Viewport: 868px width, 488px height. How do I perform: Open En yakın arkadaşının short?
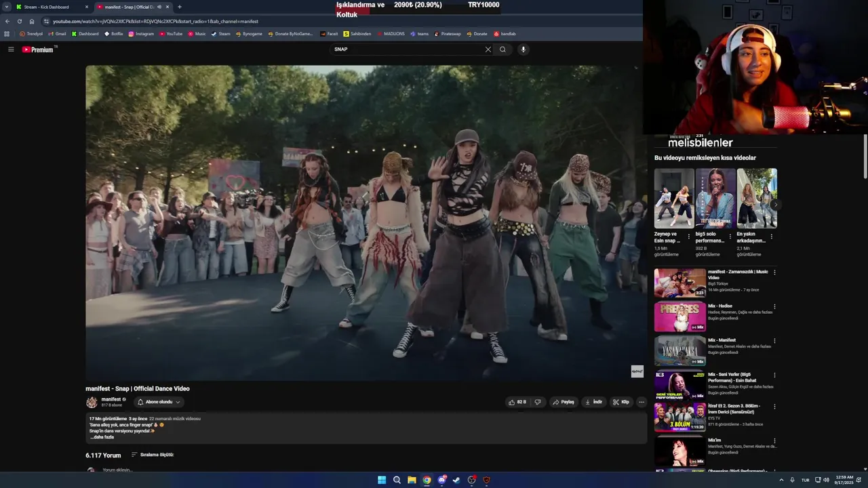click(x=757, y=198)
